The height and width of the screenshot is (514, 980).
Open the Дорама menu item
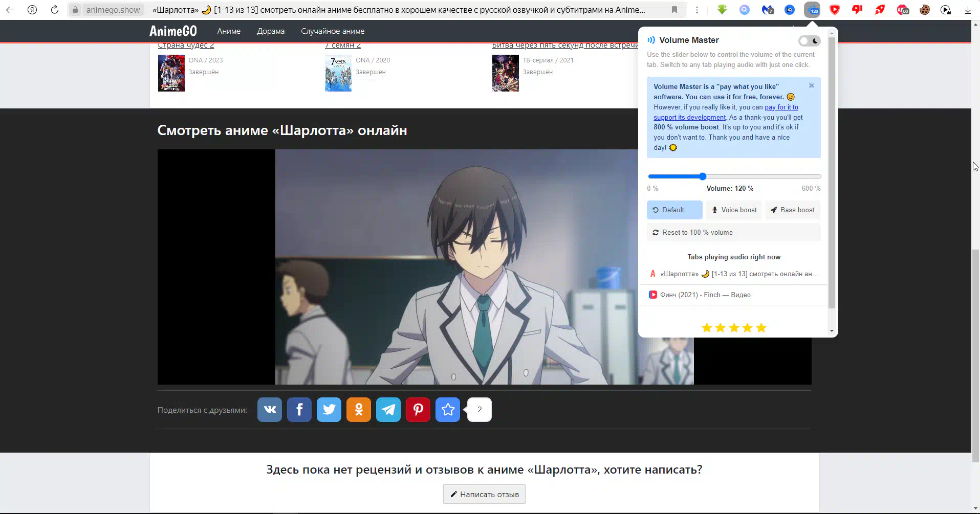(271, 31)
